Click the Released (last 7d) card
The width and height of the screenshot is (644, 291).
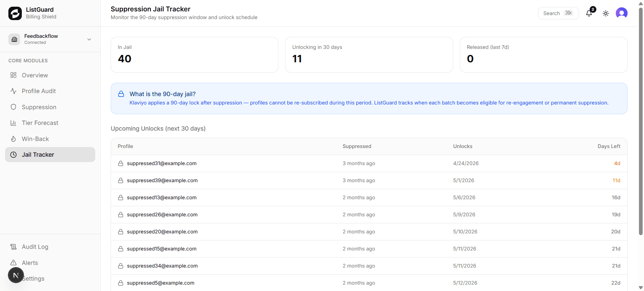(x=543, y=55)
